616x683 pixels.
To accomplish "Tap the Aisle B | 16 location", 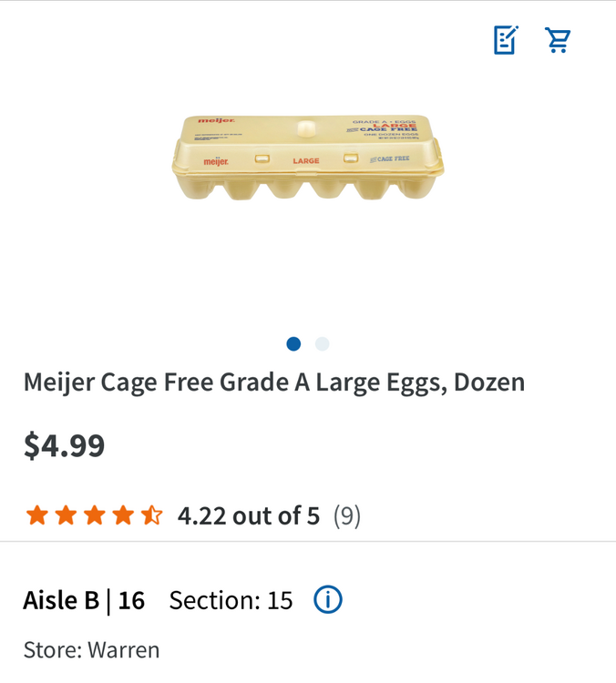I will (x=84, y=600).
